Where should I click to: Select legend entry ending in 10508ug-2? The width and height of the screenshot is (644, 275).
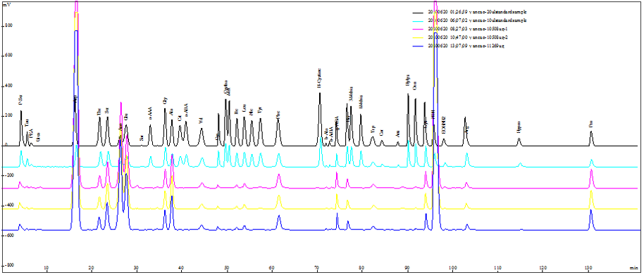click(x=469, y=37)
